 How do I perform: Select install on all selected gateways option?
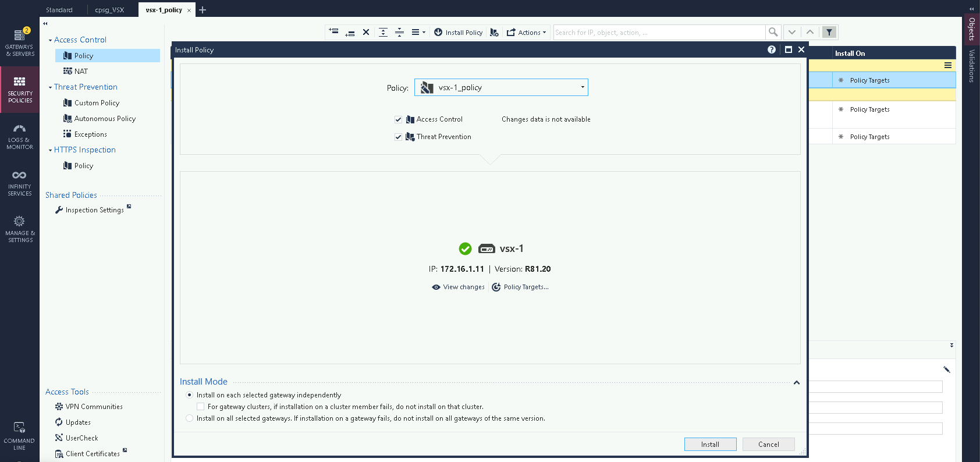tap(189, 418)
